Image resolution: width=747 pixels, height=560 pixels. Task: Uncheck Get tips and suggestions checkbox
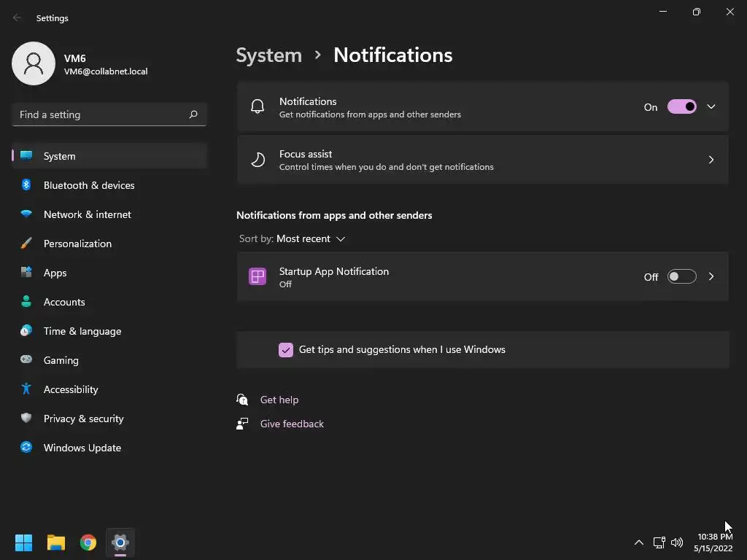(x=286, y=350)
